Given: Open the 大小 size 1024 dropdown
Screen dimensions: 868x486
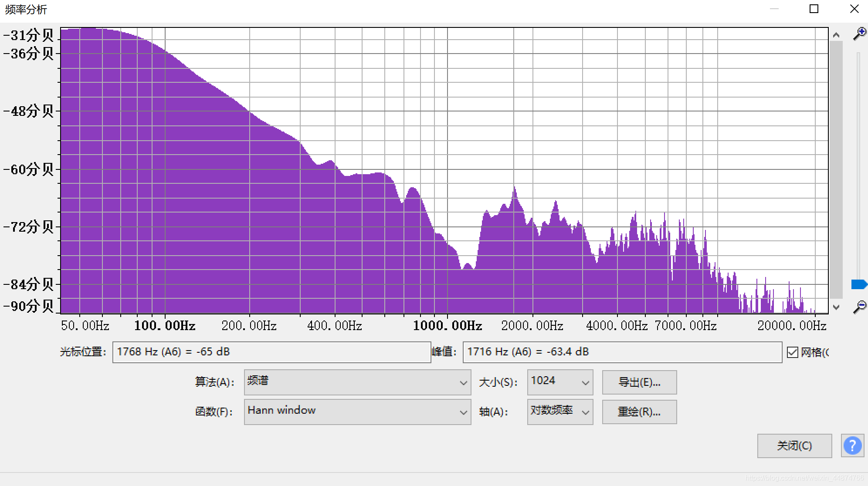Looking at the screenshot, I should point(560,382).
